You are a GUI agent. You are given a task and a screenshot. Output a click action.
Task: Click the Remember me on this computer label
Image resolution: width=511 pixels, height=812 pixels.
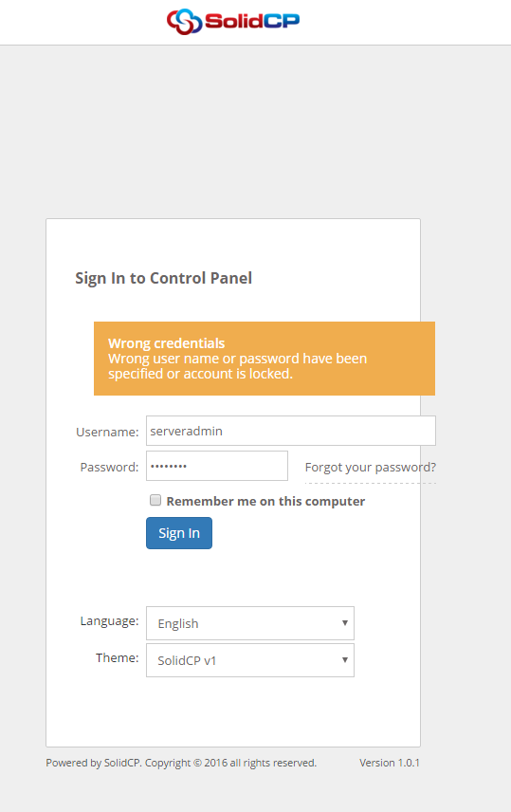click(x=265, y=501)
